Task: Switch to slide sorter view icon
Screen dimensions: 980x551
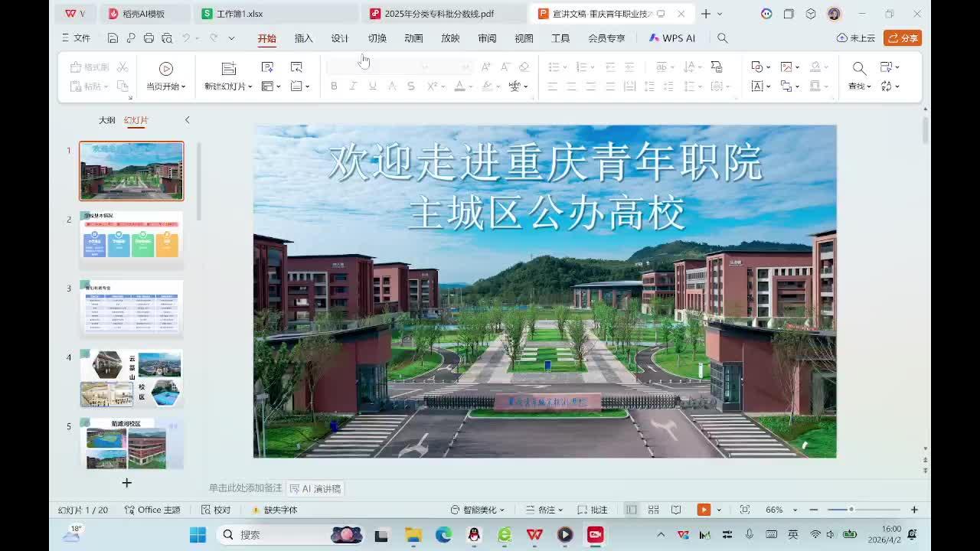Action: coord(653,510)
